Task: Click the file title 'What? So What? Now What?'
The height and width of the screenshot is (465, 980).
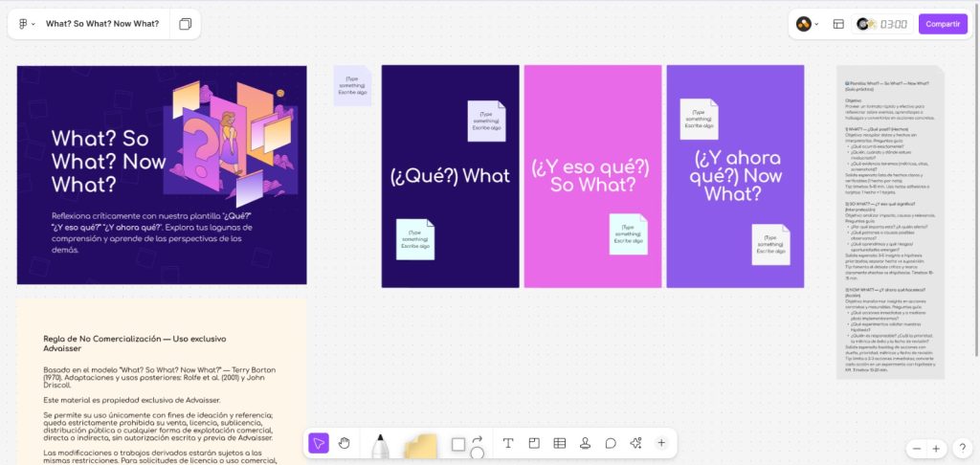Action: (102, 24)
